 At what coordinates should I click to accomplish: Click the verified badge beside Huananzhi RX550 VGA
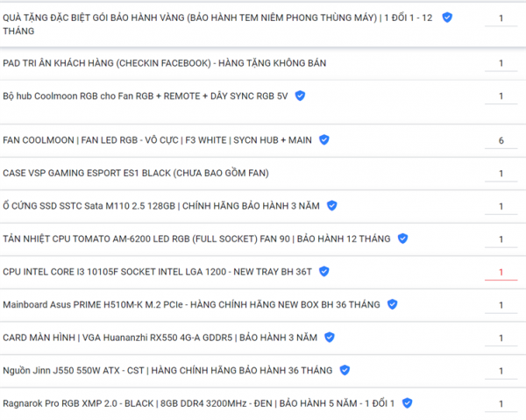(330, 338)
